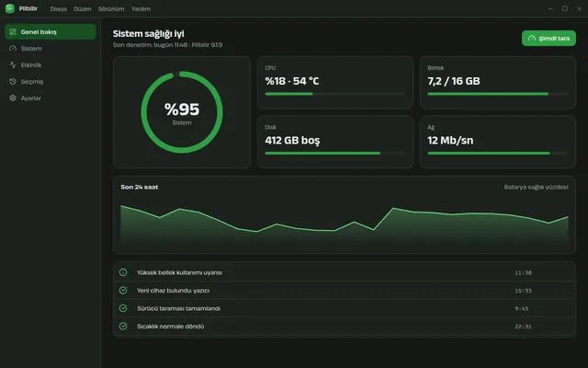Open the Disk 412 GB boş card
This screenshot has height=368, width=588.
[335, 142]
